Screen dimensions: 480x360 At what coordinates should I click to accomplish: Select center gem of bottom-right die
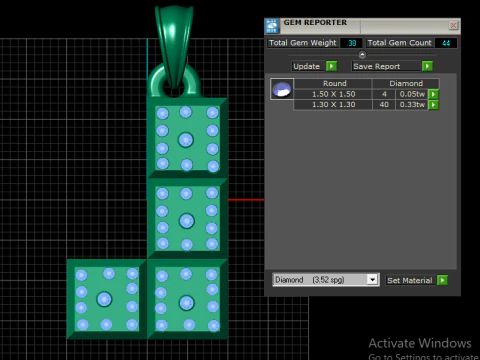(187, 303)
